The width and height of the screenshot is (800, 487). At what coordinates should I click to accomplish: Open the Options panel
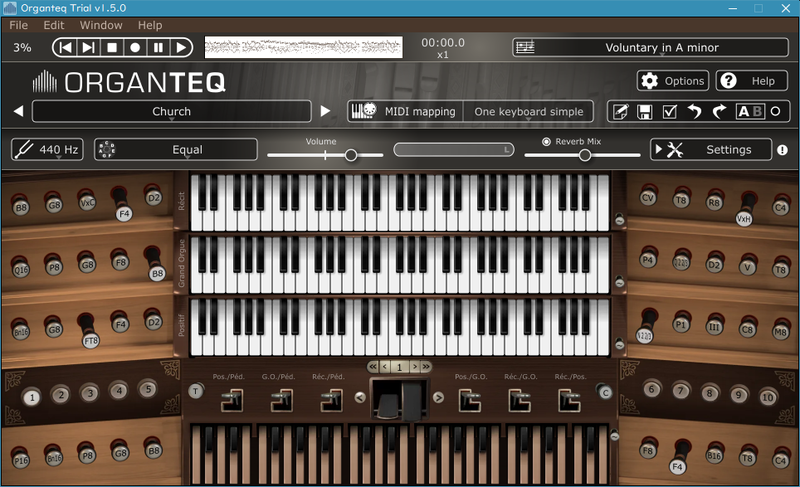[672, 81]
